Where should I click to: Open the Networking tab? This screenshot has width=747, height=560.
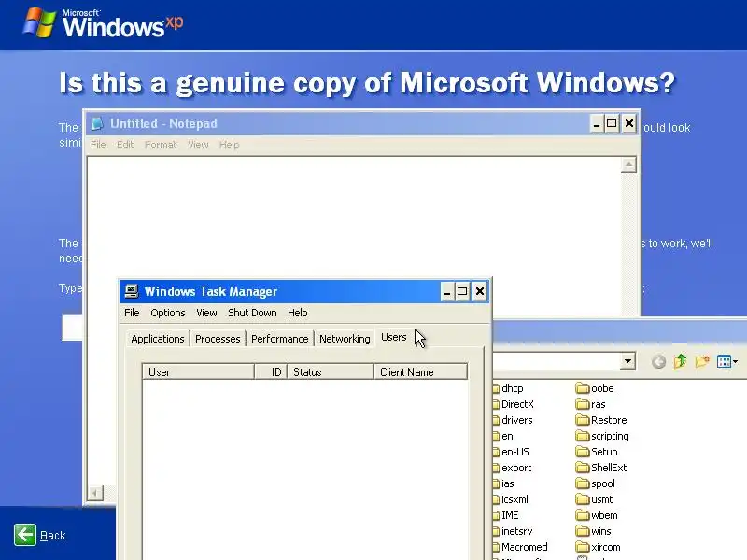click(345, 339)
